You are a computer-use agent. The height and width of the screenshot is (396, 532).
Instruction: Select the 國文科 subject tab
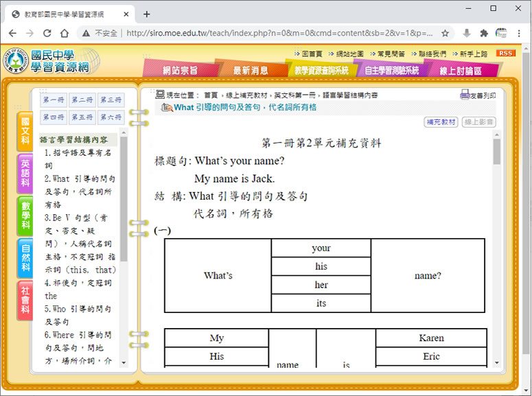tap(25, 131)
